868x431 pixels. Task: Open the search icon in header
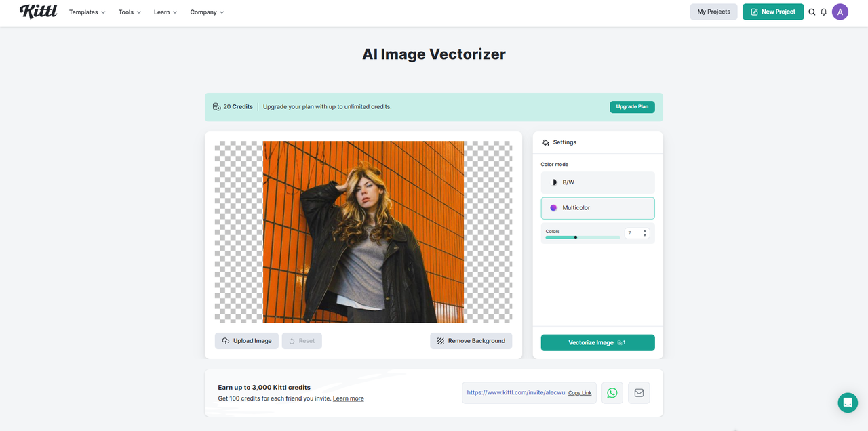[812, 12]
